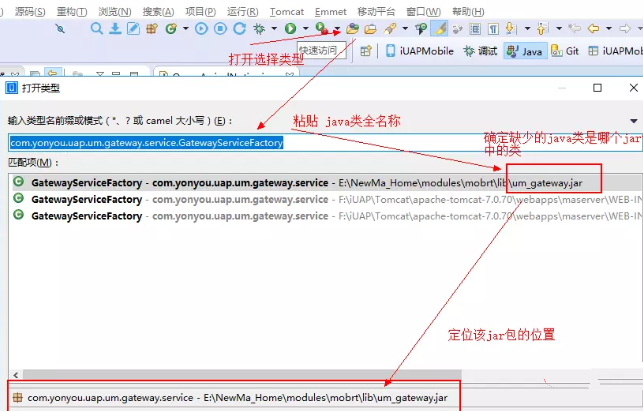Open dropdown beside next annotation icon
Screen dimensions: 643x411
coord(527,28)
